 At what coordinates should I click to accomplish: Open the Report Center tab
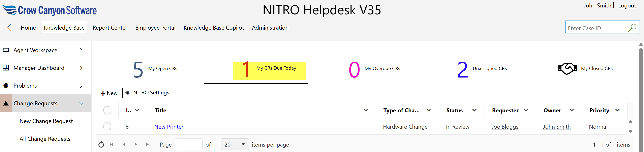(110, 28)
